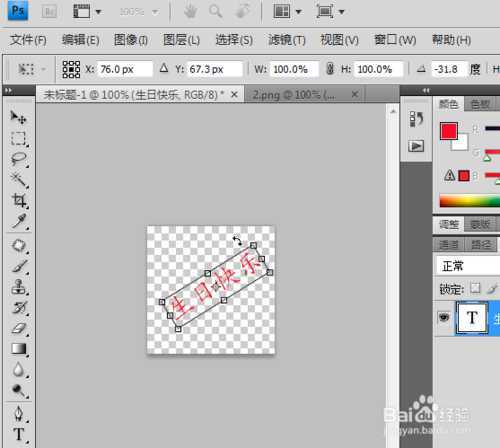Click the Hand tool in application bar
This screenshot has width=500, height=448.
(190, 12)
